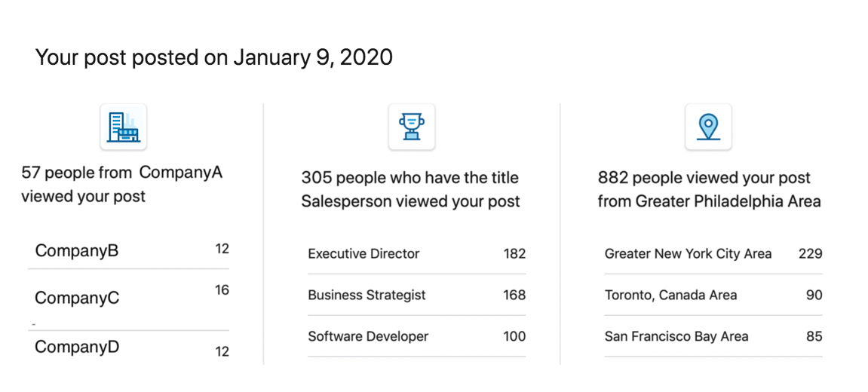This screenshot has width=868, height=392.
Task: Select the CompanyC row
Action: click(128, 299)
